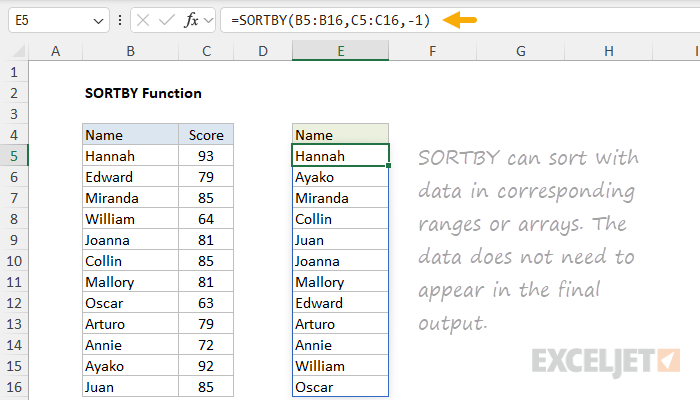Select cell 'Annie' in column B
Image resolution: width=700 pixels, height=400 pixels.
[x=130, y=345]
